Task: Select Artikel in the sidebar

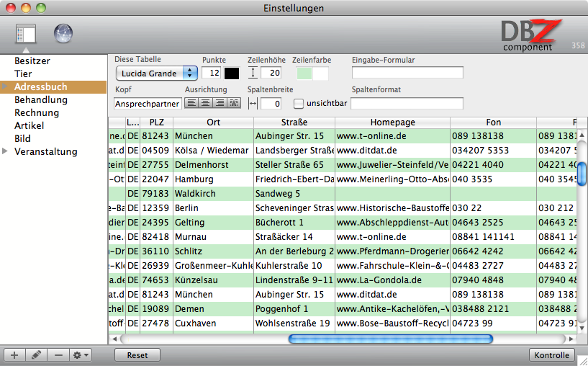Action: [x=30, y=126]
